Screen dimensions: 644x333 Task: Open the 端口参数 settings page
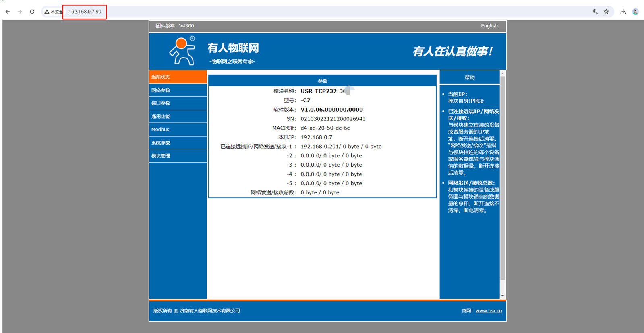tap(178, 103)
